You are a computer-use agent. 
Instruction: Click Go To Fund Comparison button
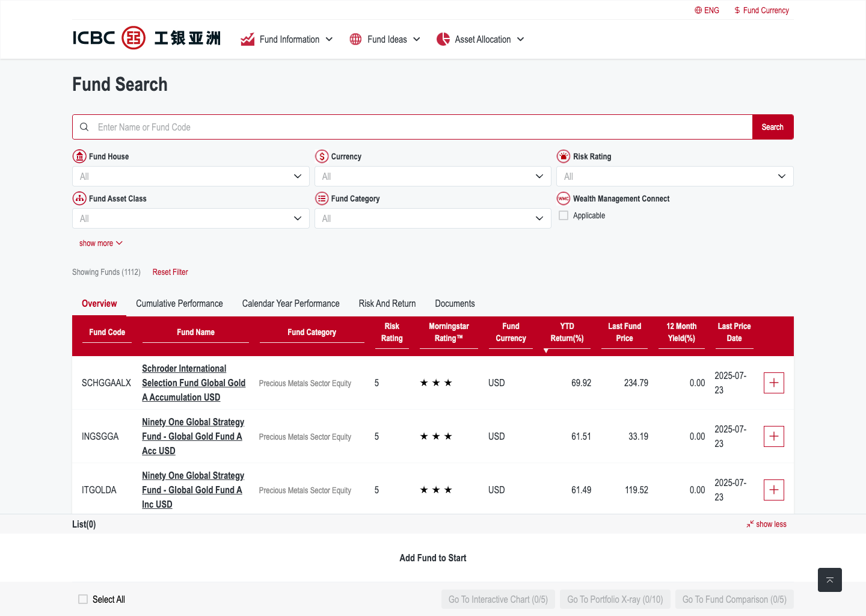(x=734, y=599)
